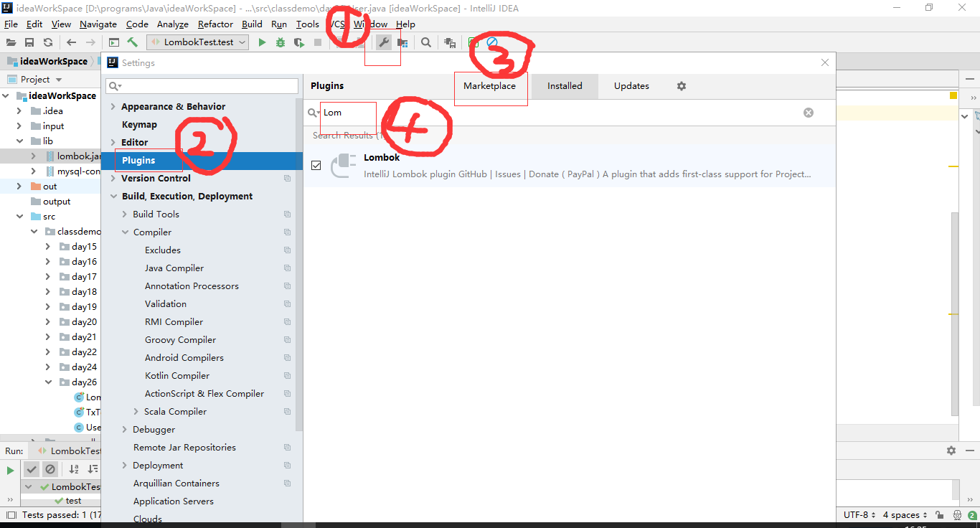Click the tool windows status bar icon
This screenshot has height=528, width=980.
click(x=11, y=515)
